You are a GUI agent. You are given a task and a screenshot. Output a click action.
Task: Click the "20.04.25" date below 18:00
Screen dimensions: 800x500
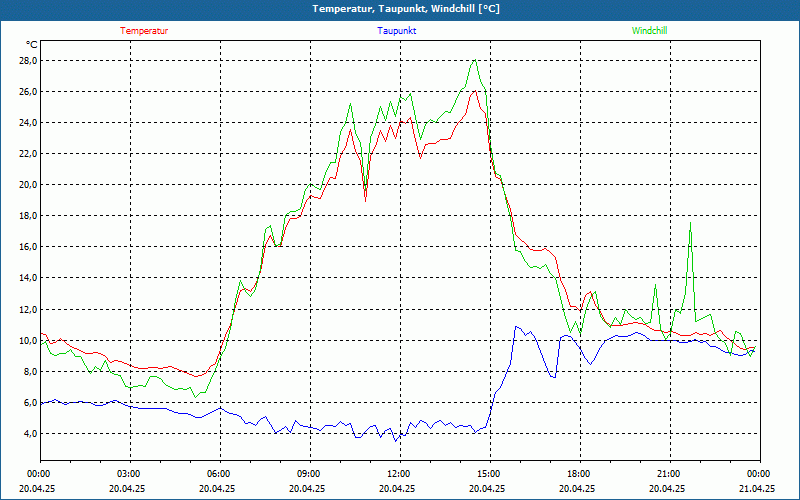[x=577, y=488]
